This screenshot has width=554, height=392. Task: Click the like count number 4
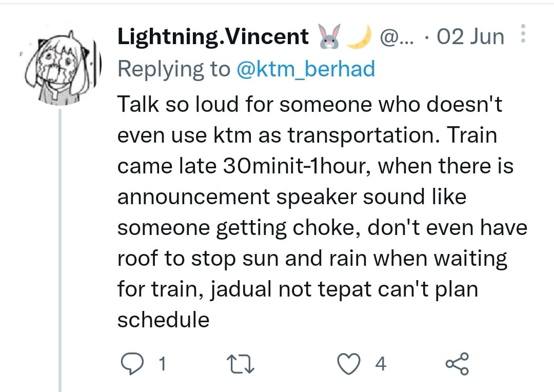(x=381, y=364)
